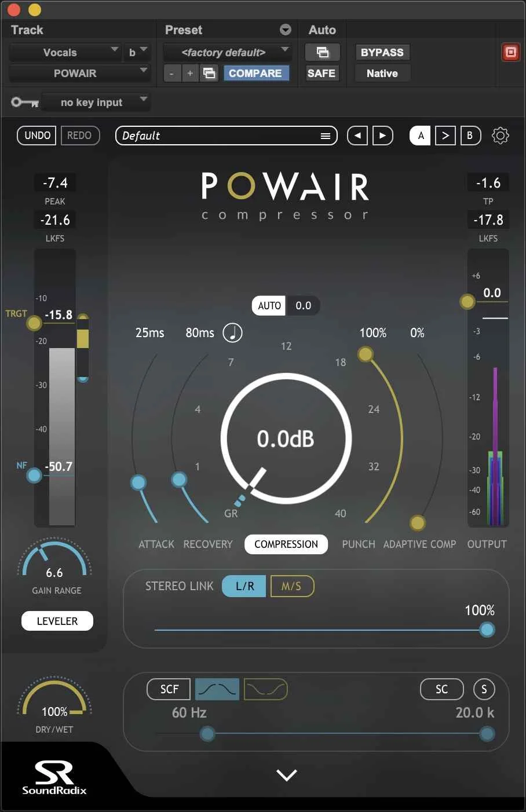Viewport: 526px width, 812px height.
Task: Click the ATTACK label
Action: point(156,544)
